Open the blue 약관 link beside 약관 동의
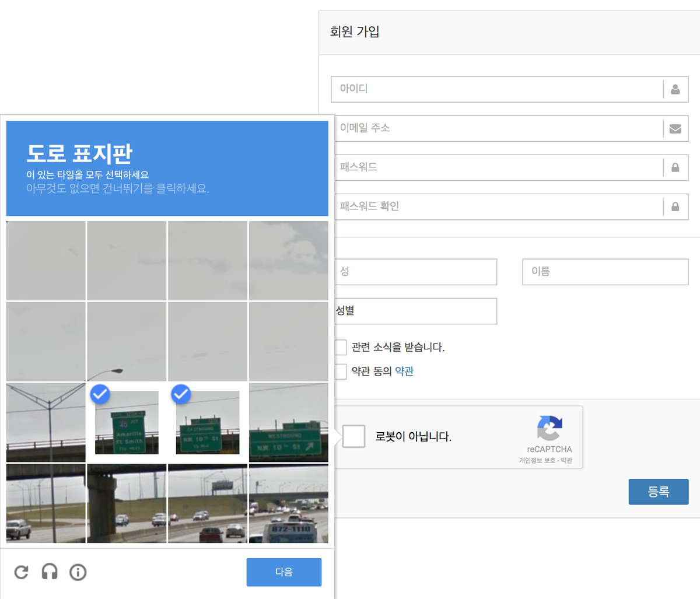The image size is (700, 599). pos(404,372)
